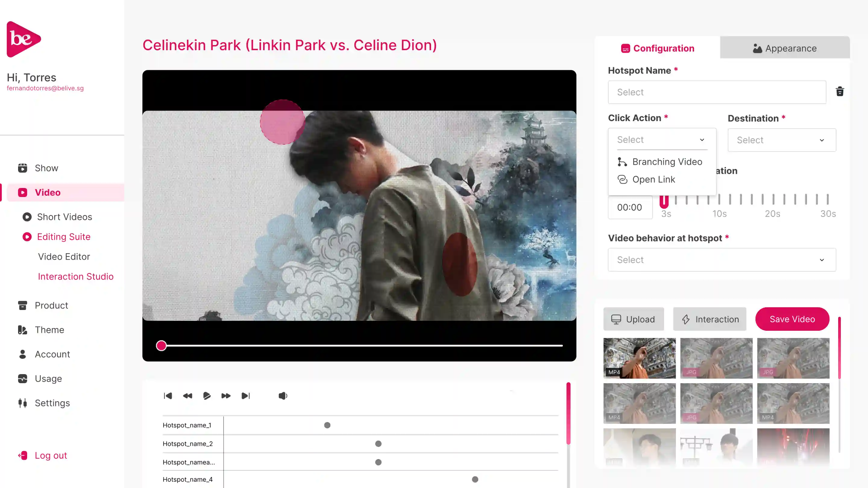Select the Hotspot_name_1 row label
This screenshot has height=488, width=868.
187,425
